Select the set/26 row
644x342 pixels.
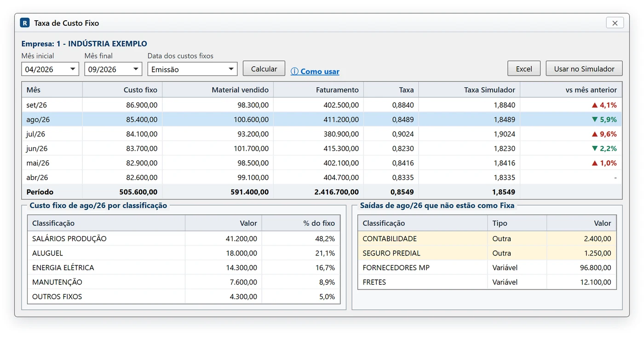click(322, 105)
